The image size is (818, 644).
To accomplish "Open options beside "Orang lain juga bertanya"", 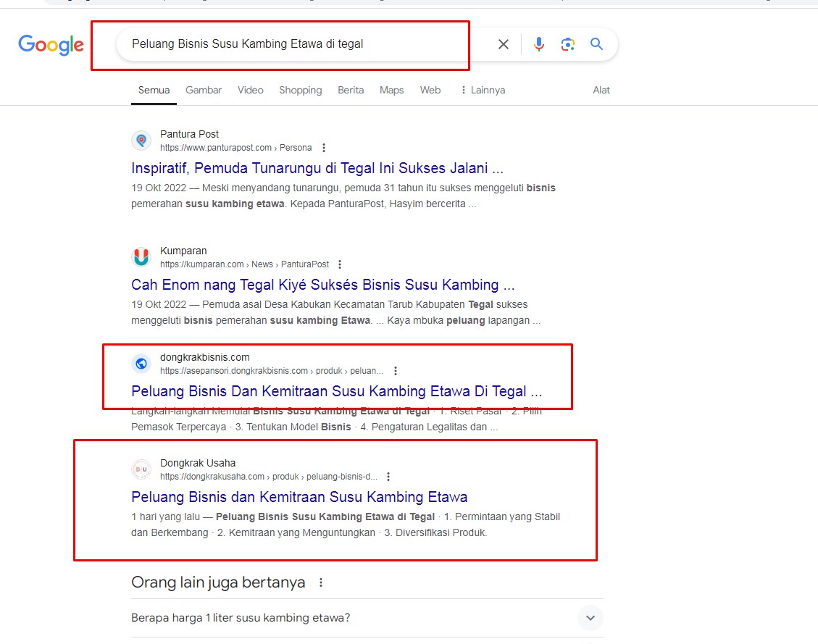I will pyautogui.click(x=321, y=582).
